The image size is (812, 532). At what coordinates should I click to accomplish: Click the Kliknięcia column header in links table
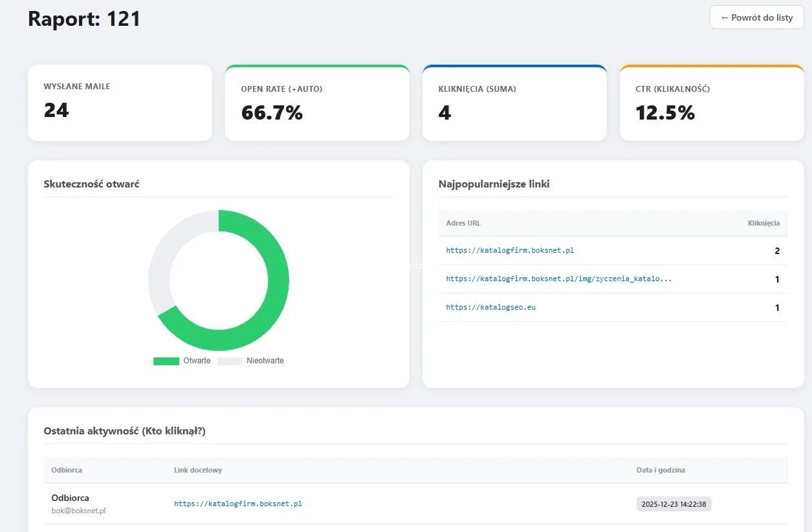pos(763,223)
